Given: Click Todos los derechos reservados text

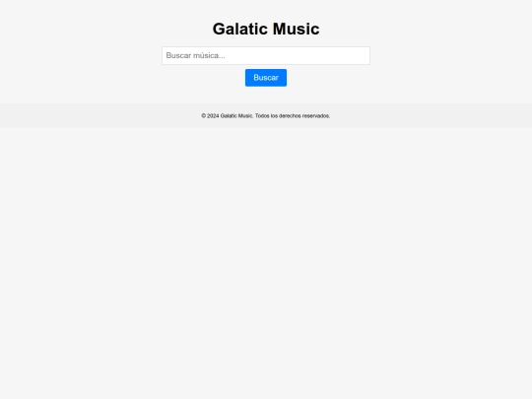Looking at the screenshot, I should (x=293, y=116).
